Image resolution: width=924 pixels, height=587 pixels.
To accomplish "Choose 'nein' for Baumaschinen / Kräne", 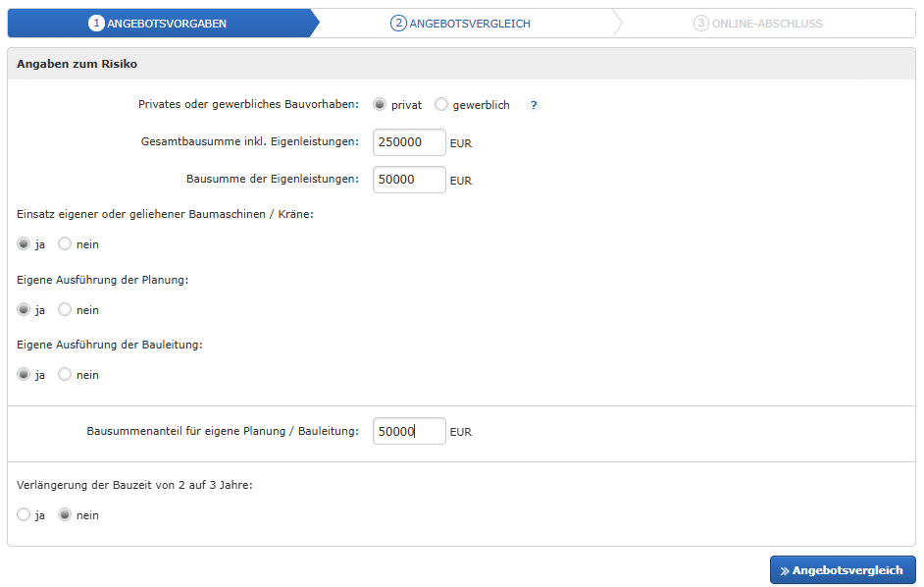I will (65, 243).
